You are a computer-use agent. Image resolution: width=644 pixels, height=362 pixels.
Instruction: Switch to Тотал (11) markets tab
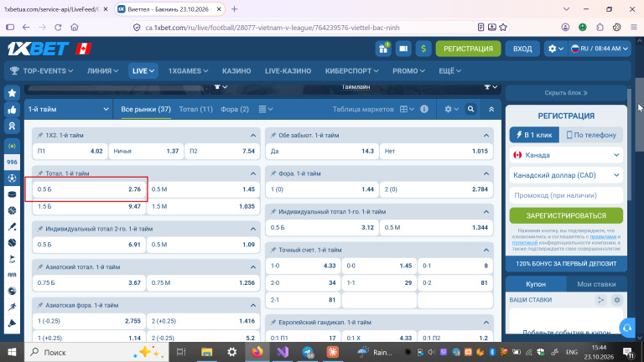(x=196, y=109)
